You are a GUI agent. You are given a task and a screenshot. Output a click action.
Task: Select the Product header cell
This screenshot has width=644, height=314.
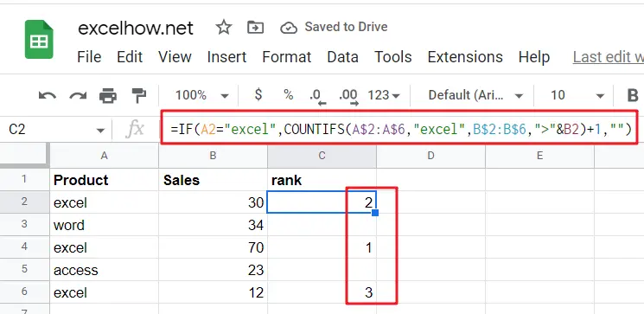(x=104, y=180)
